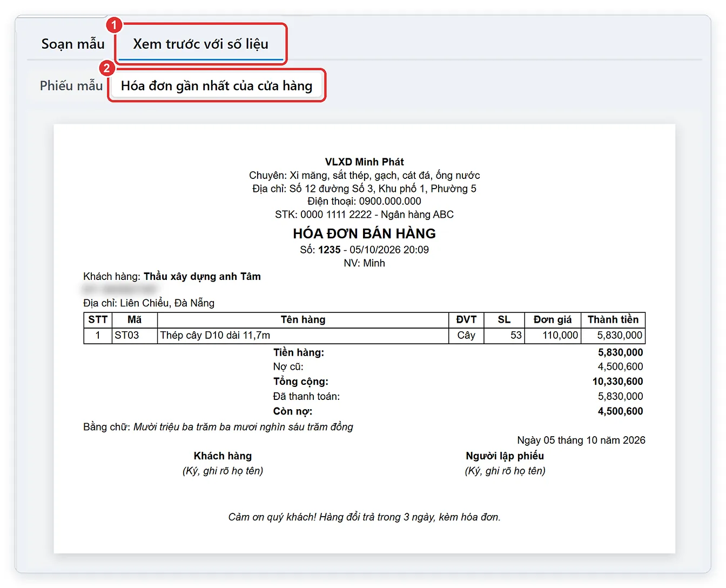Click product code cell "ST03"
726x588 pixels.
click(135, 336)
